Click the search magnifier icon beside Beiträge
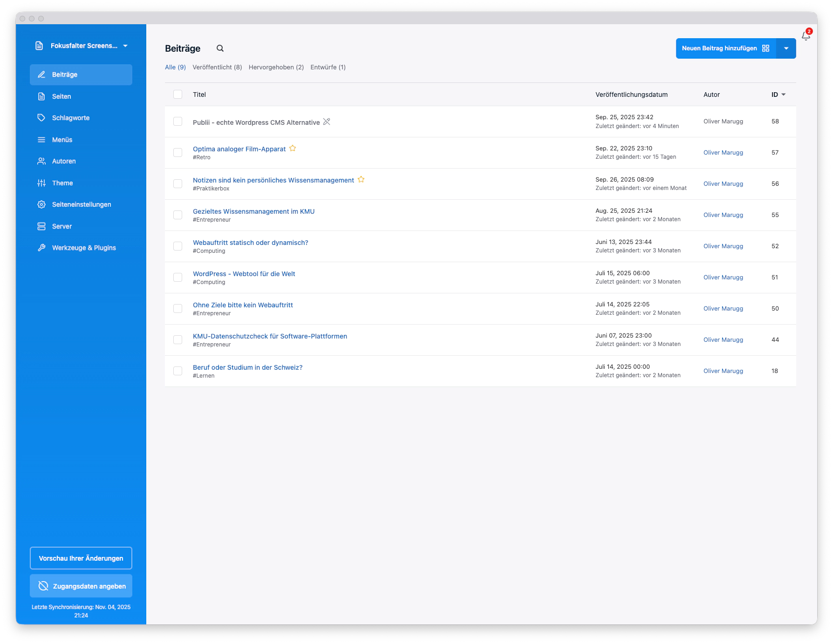Viewport: 833px width, 644px height. 220,48
